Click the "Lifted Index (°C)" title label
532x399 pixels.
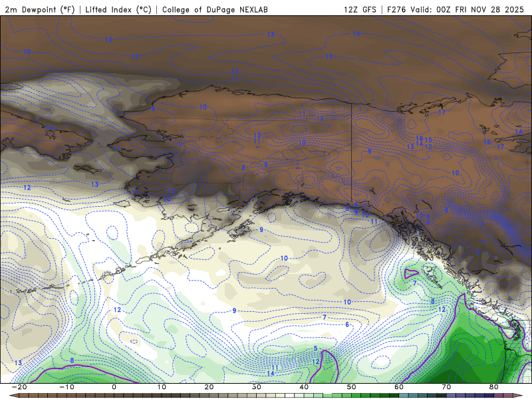[x=118, y=9]
